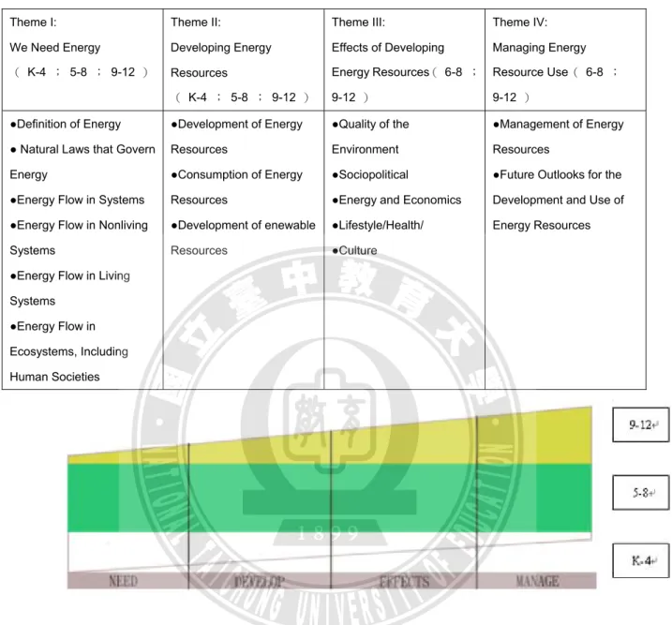Click the 'Theme III:' heading text

coord(358,22)
